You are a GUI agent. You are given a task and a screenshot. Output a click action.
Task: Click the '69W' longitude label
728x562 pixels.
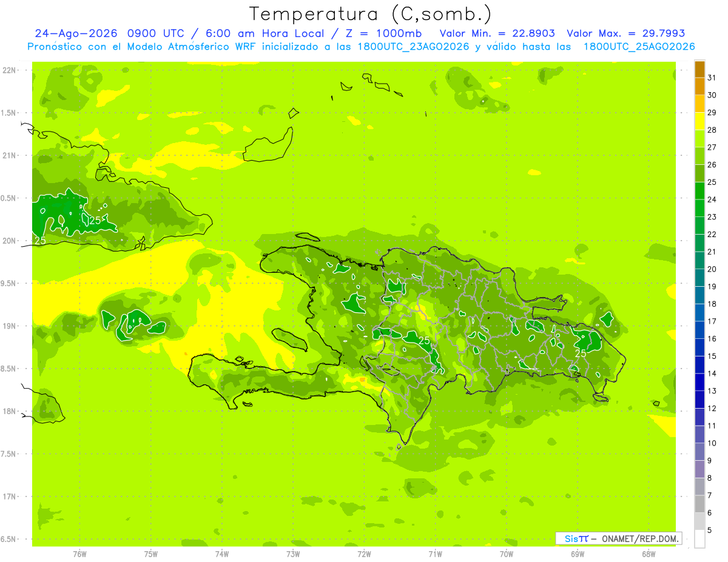coord(578,554)
